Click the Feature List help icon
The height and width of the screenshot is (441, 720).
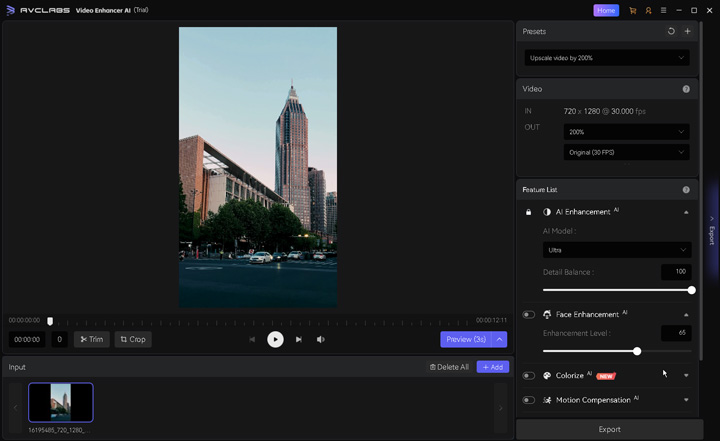coord(686,190)
